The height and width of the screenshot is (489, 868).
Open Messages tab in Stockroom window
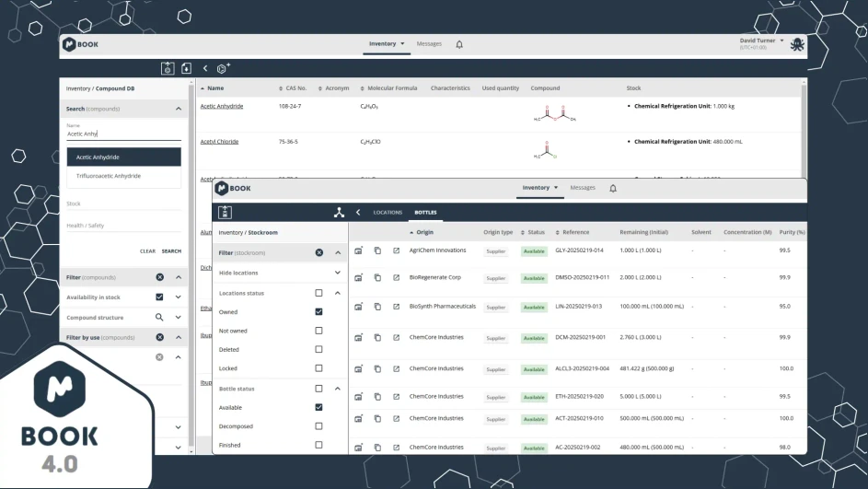coord(583,188)
